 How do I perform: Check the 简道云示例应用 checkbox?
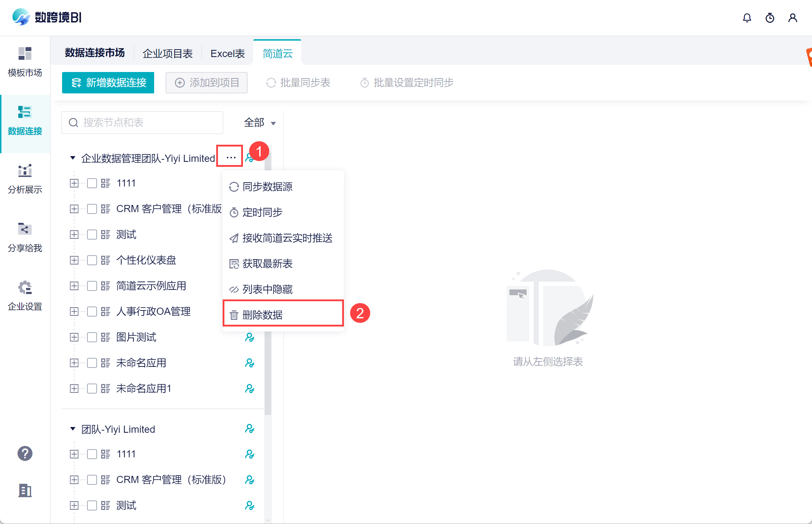92,286
